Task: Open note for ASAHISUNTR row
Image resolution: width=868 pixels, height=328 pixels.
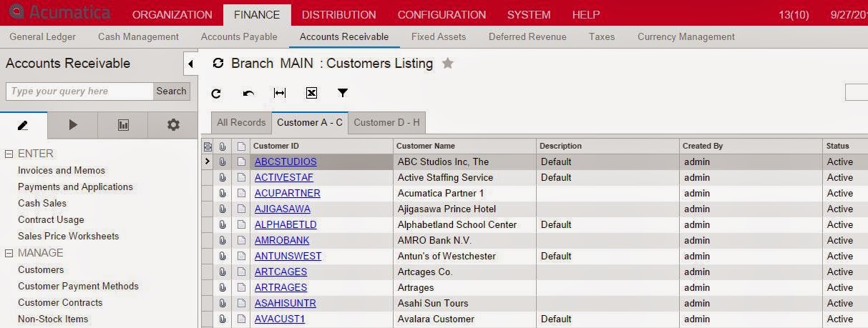Action: (241, 303)
